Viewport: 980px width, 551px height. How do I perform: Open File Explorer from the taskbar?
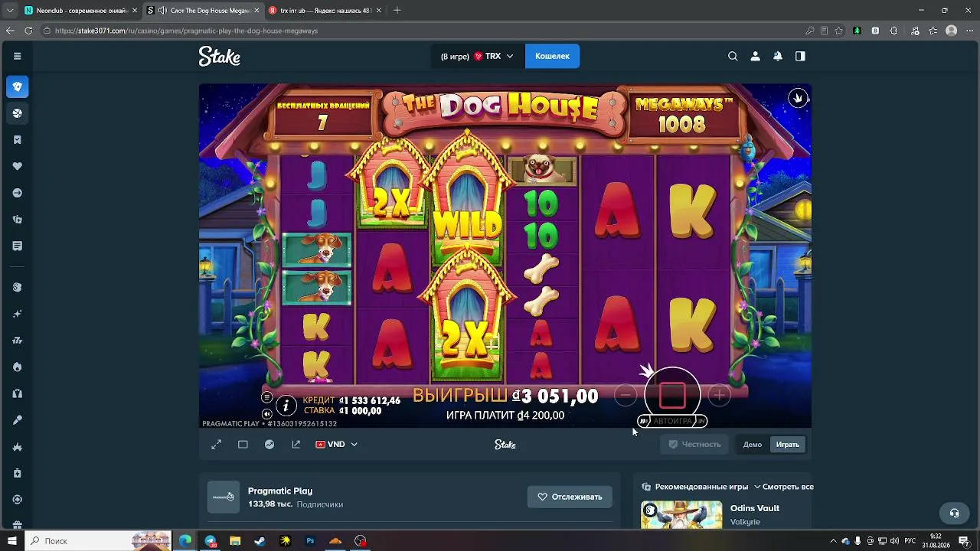point(235,541)
